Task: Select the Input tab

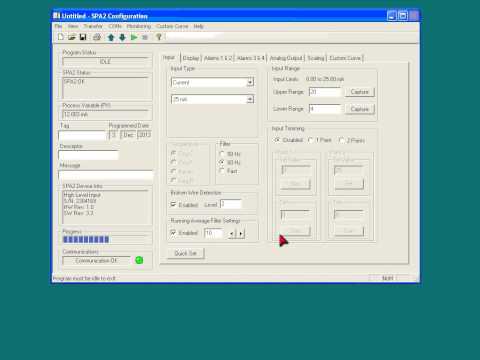Action: (x=169, y=57)
